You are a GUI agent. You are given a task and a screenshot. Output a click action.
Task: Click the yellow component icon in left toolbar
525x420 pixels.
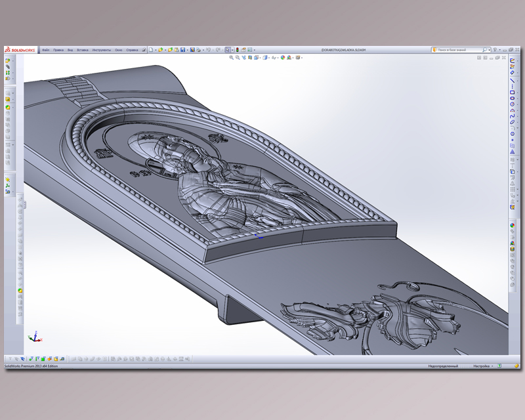point(8,99)
